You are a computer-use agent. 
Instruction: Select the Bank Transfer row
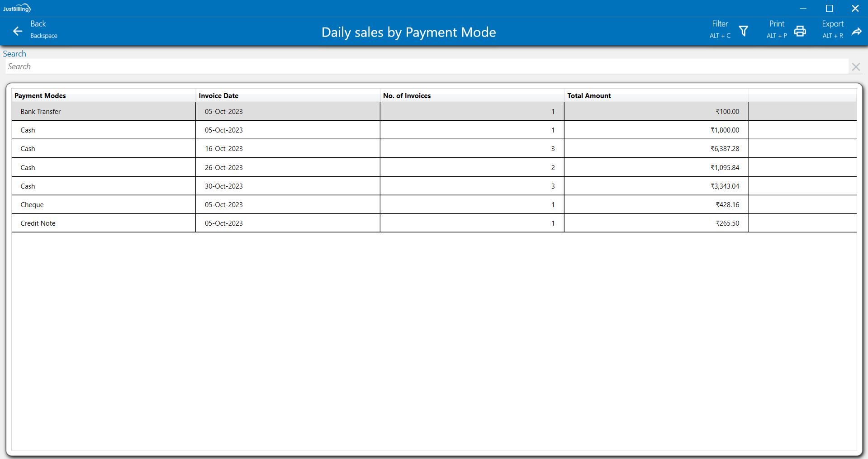pos(41,112)
